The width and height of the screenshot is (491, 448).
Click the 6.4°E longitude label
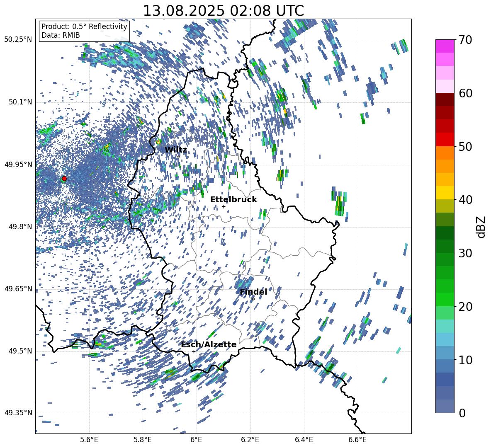[304, 440]
